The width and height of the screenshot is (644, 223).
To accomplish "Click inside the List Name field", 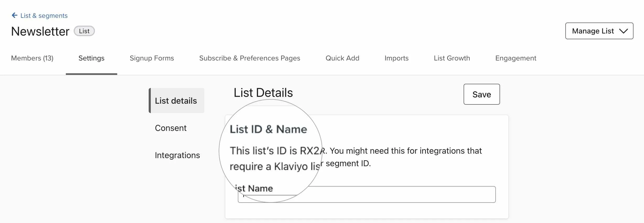I will tap(367, 194).
